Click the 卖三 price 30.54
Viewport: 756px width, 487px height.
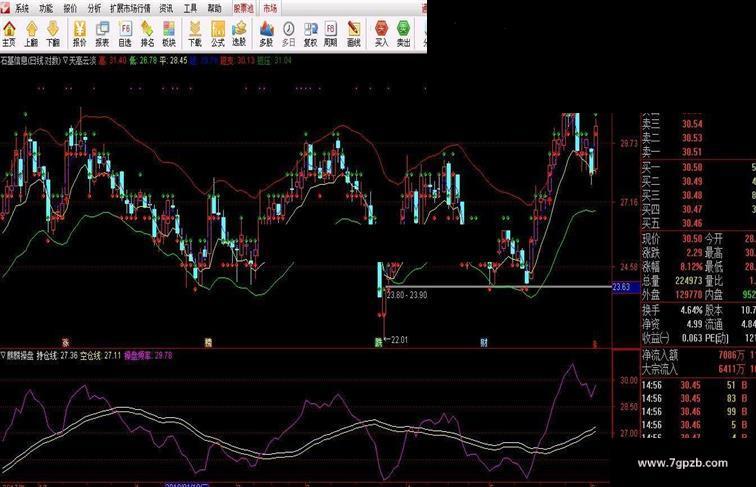coord(692,124)
